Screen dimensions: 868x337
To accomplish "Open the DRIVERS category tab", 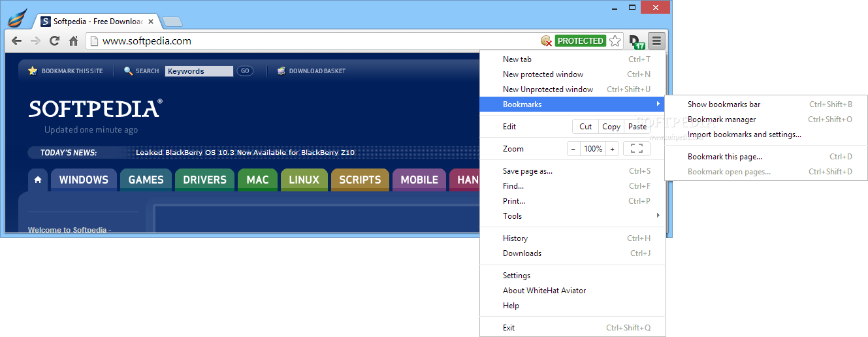I will point(204,180).
